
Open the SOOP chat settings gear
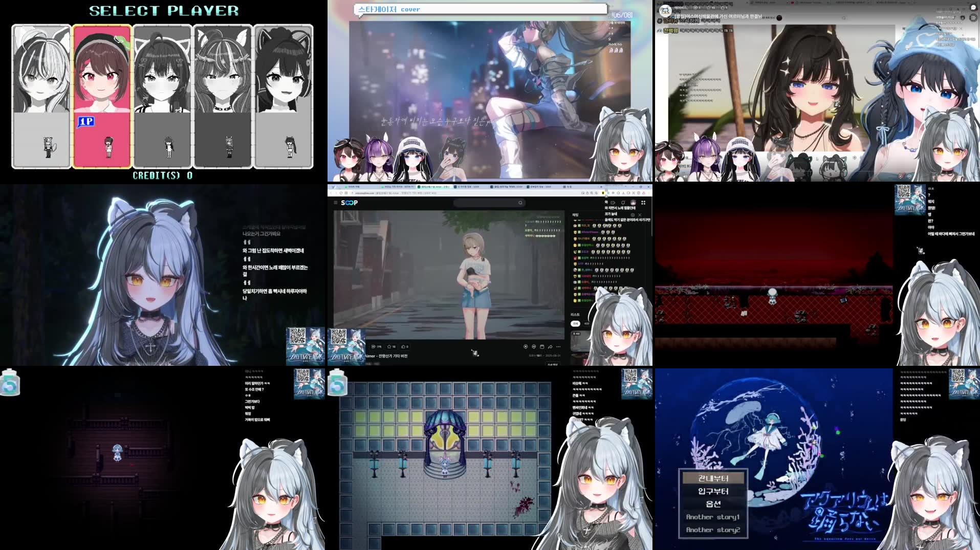633,215
